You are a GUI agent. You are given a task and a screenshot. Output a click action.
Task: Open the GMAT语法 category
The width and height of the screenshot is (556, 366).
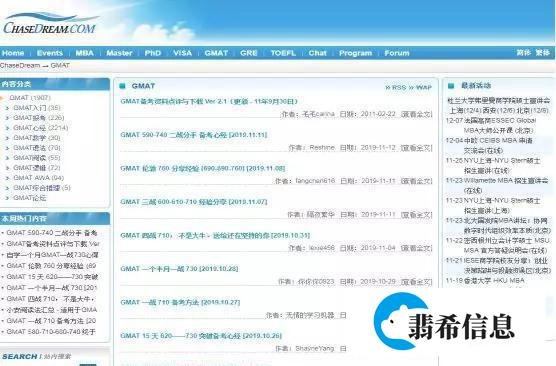[x=37, y=148]
